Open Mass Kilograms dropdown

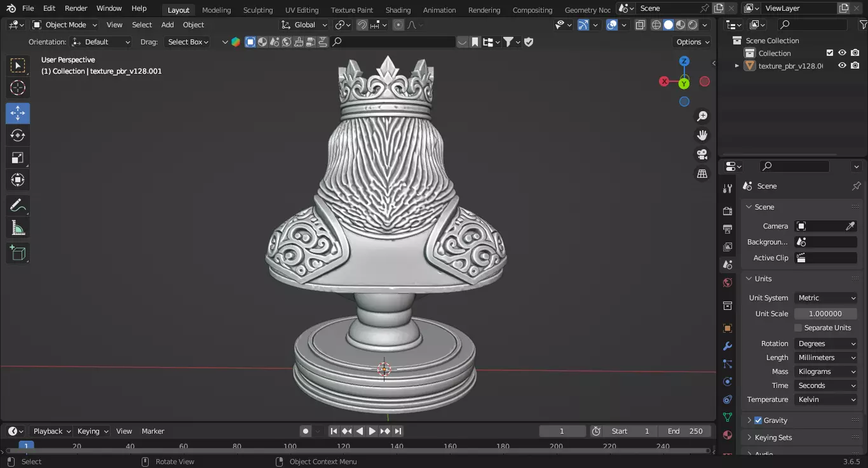(x=826, y=371)
